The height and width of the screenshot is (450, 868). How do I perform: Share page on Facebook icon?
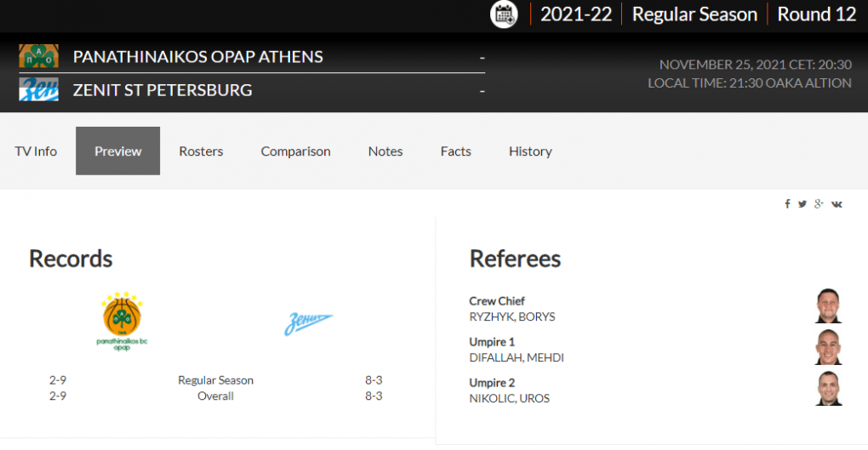788,204
